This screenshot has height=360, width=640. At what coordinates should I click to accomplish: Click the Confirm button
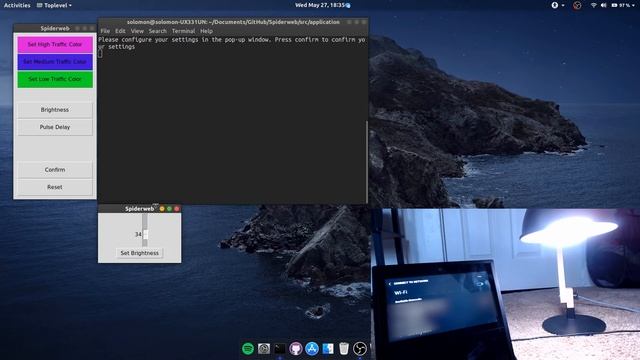pos(55,169)
